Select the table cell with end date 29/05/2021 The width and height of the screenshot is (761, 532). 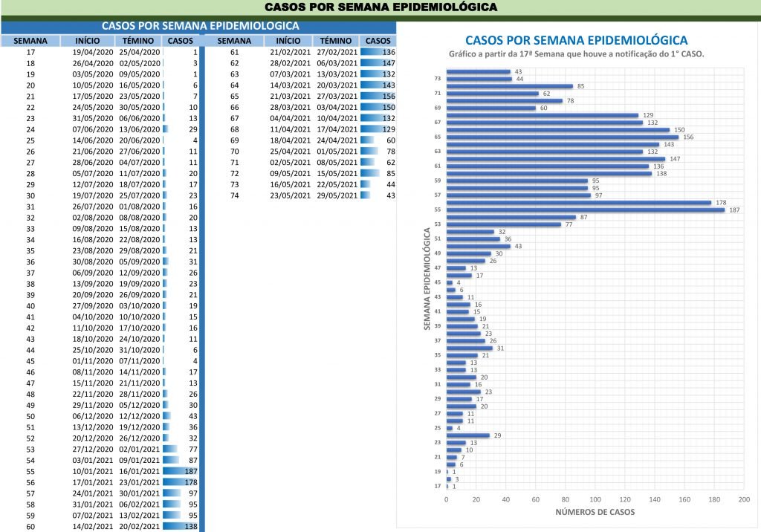point(336,195)
